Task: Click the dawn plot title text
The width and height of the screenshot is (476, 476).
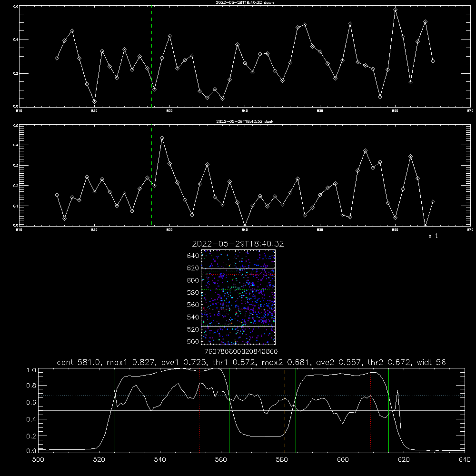Action: coord(245,2)
